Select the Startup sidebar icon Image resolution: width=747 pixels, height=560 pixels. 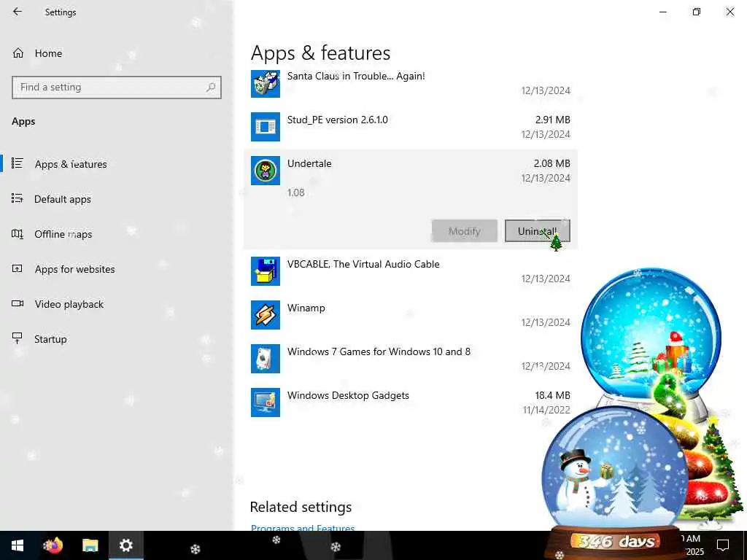click(18, 338)
